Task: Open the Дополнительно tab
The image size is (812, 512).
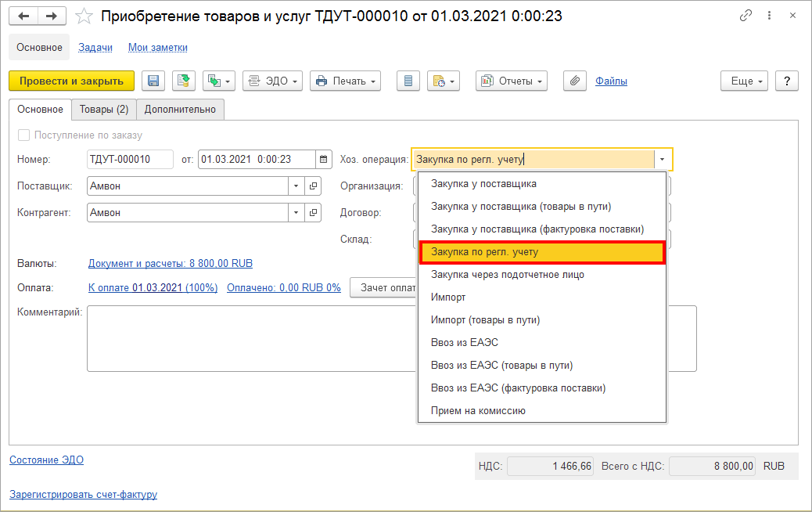Action: pyautogui.click(x=180, y=110)
